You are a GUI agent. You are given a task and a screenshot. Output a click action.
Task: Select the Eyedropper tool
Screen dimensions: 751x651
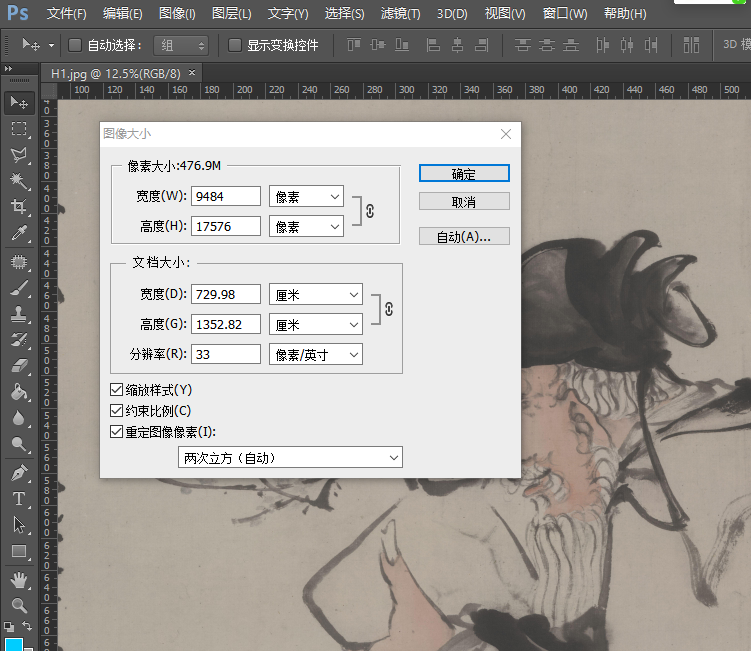19,233
